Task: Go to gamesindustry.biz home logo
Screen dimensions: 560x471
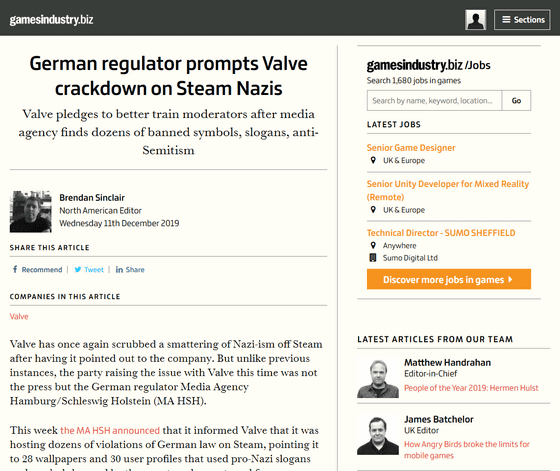Action: point(51,20)
